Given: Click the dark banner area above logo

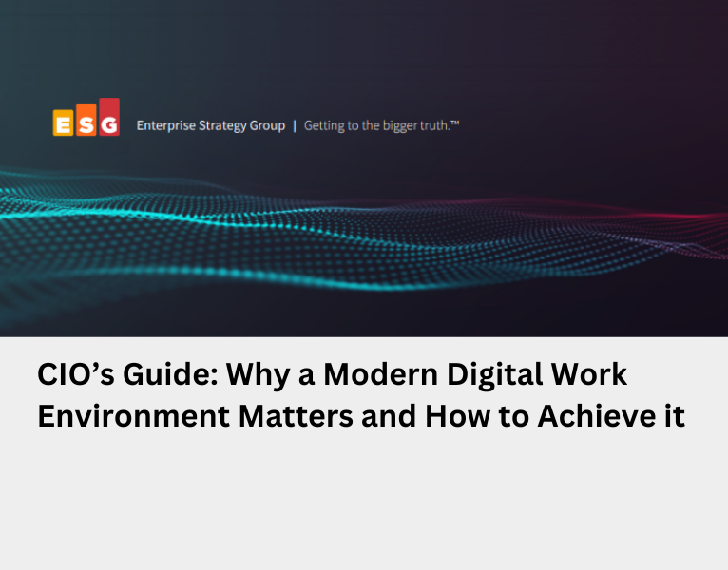Looking at the screenshot, I should 364,47.
